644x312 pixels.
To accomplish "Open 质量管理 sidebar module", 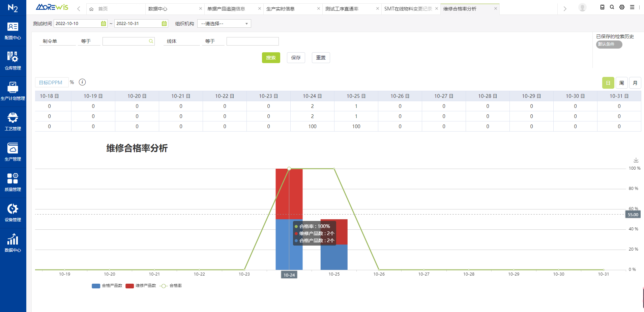I will (x=13, y=182).
